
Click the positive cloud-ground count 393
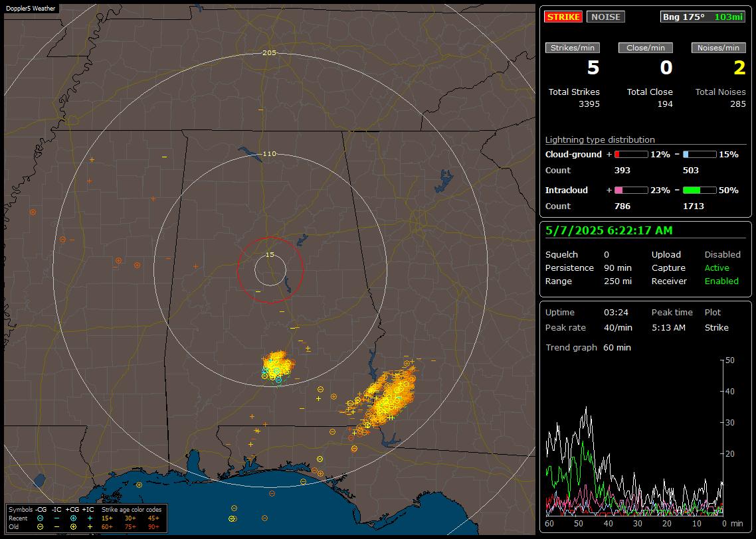coord(622,171)
